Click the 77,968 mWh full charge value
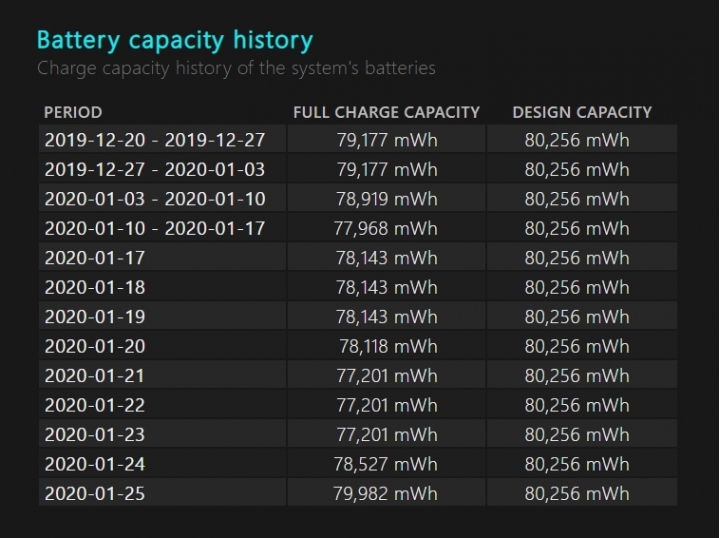This screenshot has height=538, width=720. pyautogui.click(x=386, y=228)
